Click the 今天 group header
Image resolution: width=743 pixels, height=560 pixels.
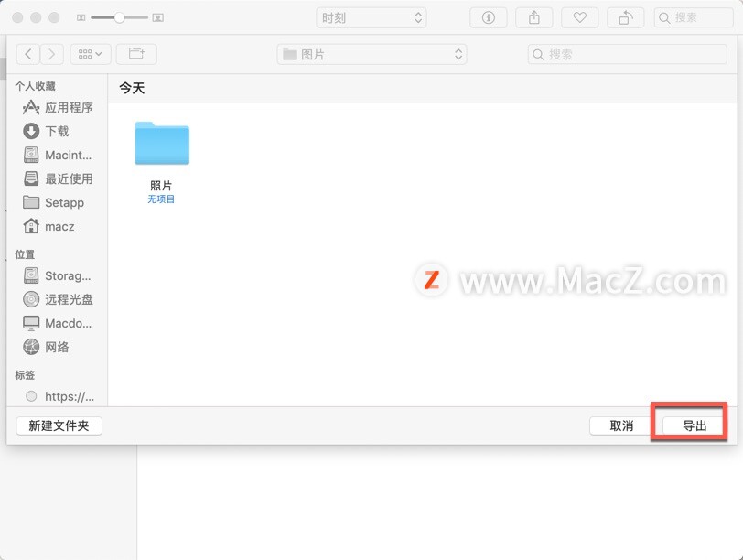pyautogui.click(x=132, y=88)
